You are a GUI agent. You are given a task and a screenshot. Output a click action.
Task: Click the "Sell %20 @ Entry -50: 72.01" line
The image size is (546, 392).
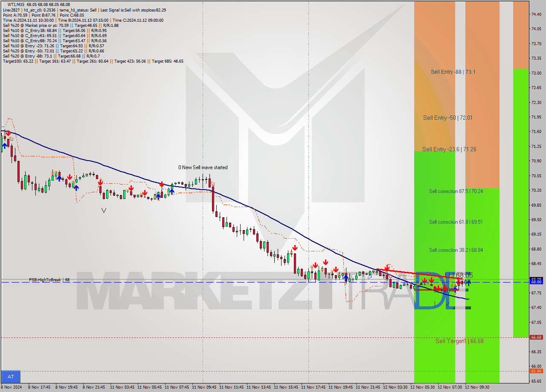point(53,51)
